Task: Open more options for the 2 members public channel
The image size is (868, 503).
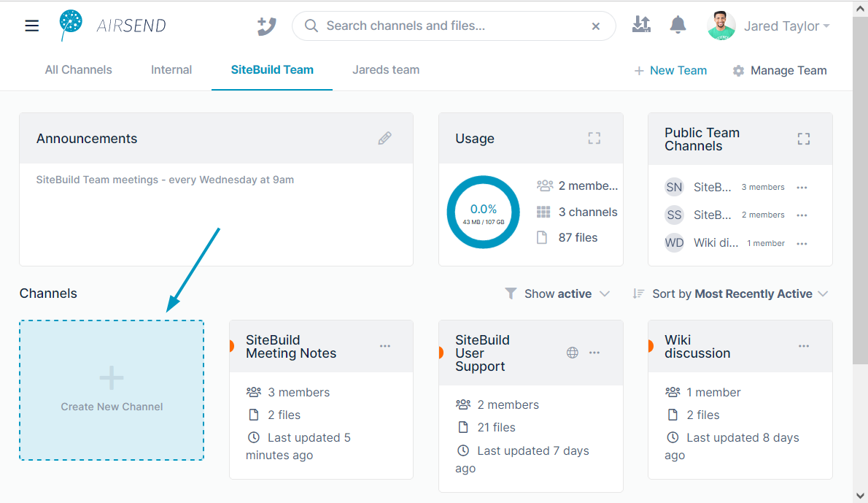Action: pyautogui.click(x=802, y=215)
